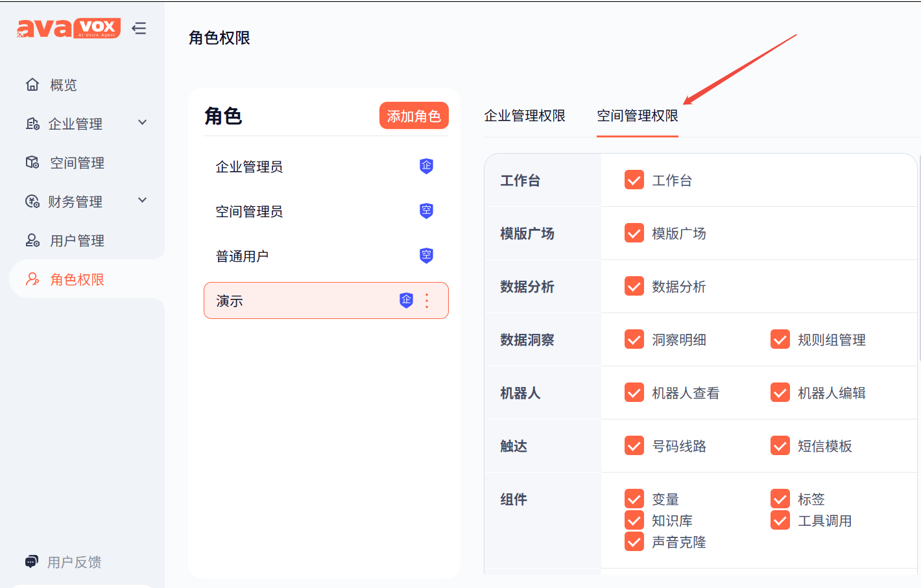
Task: Click the shield badge beside 普通用户
Action: [426, 255]
